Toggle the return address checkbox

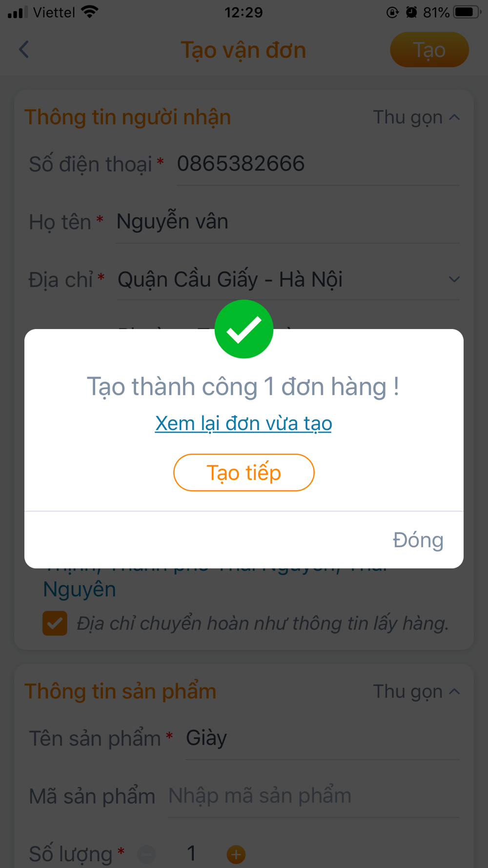point(55,623)
